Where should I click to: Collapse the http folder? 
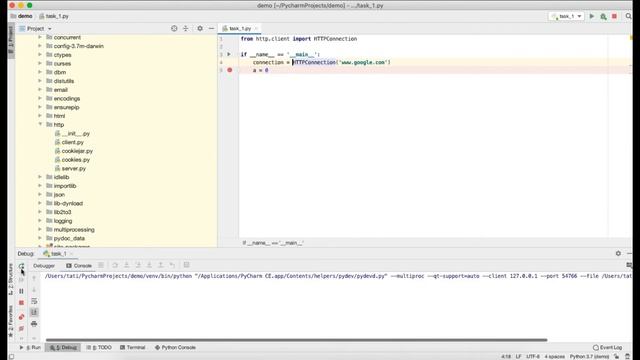coord(40,124)
